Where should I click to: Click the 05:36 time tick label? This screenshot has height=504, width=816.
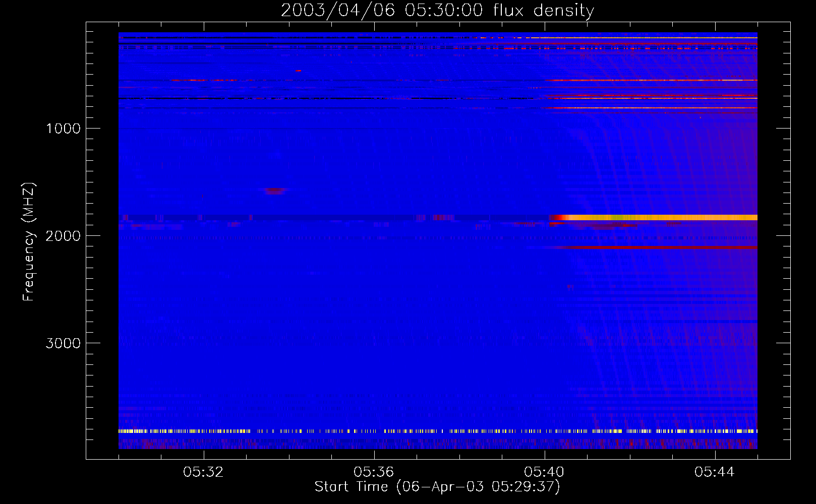click(374, 472)
